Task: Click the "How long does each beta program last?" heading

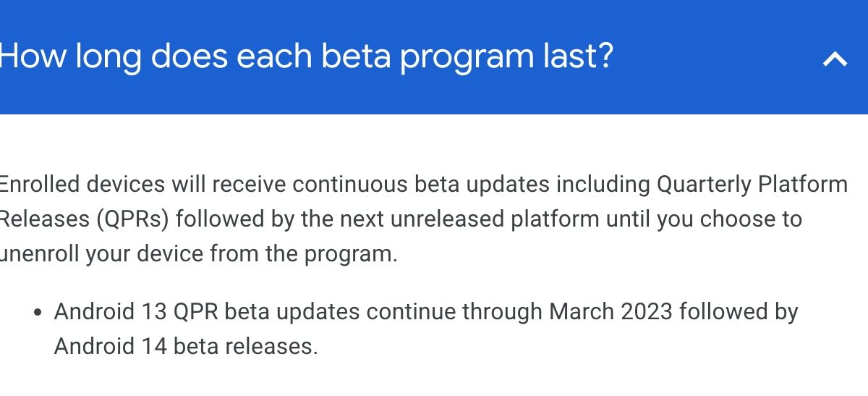Action: pyautogui.click(x=306, y=56)
